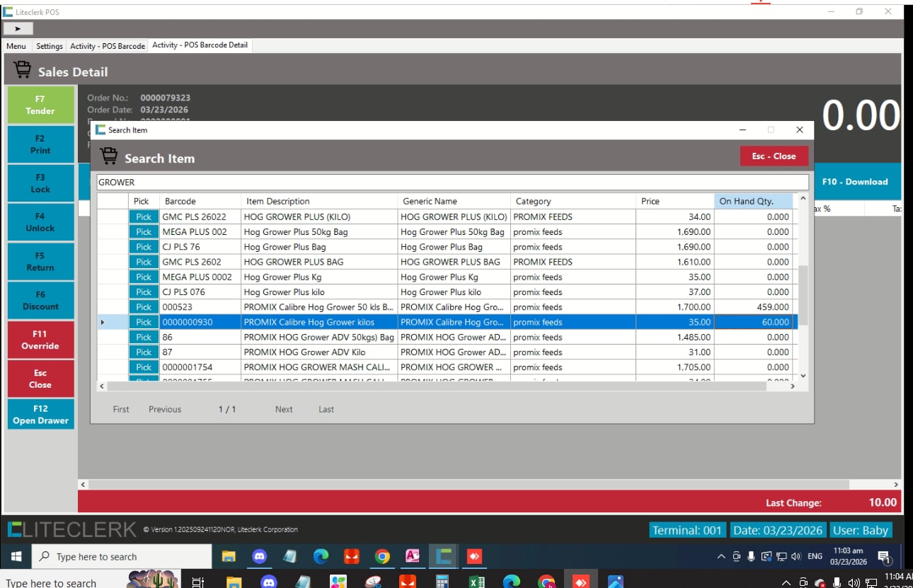Show hidden system tray icons in inner taskbar
The image size is (913, 588).
721,556
